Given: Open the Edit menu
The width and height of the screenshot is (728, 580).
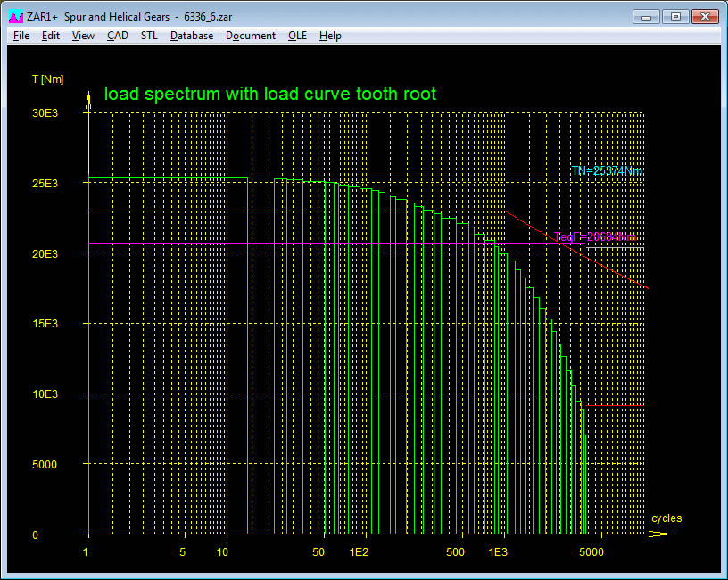Looking at the screenshot, I should (51, 36).
